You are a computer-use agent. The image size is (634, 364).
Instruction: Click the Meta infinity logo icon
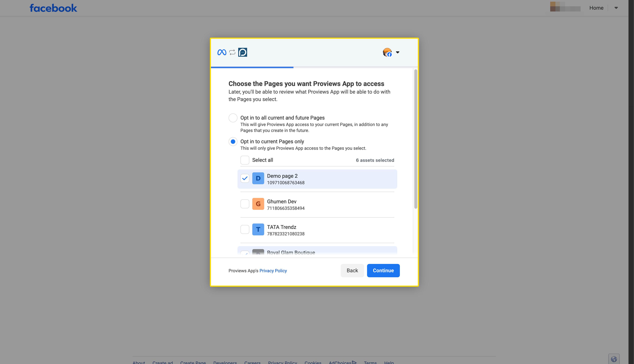pos(222,52)
